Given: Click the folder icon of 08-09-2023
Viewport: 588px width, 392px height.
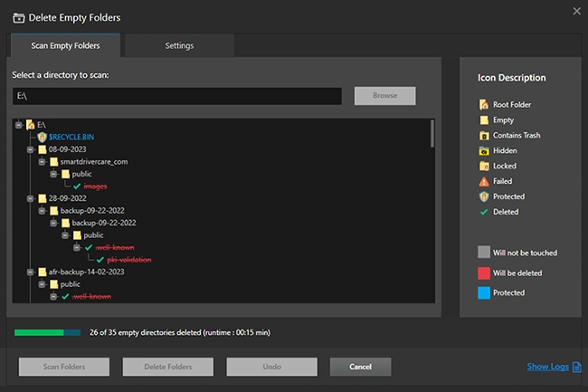Looking at the screenshot, I should (x=42, y=149).
